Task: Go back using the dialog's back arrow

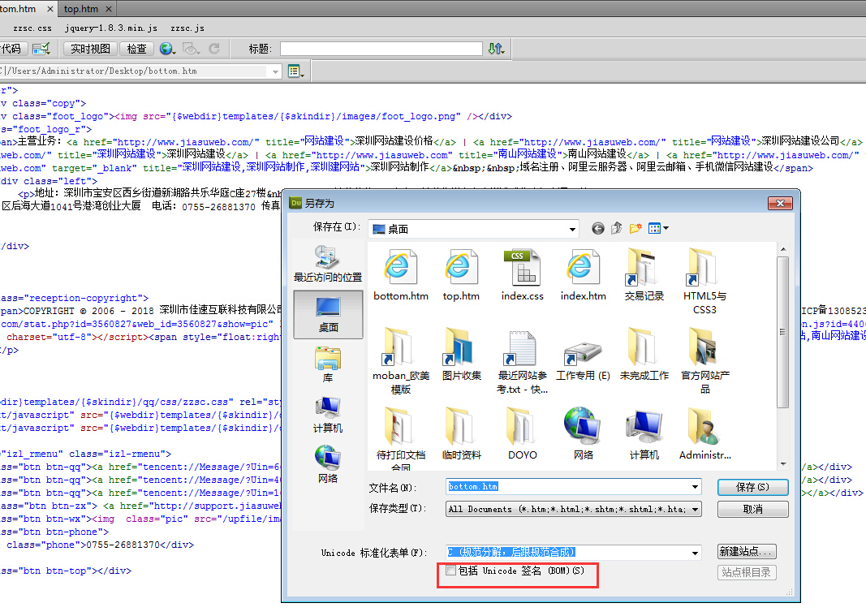Action: click(597, 229)
